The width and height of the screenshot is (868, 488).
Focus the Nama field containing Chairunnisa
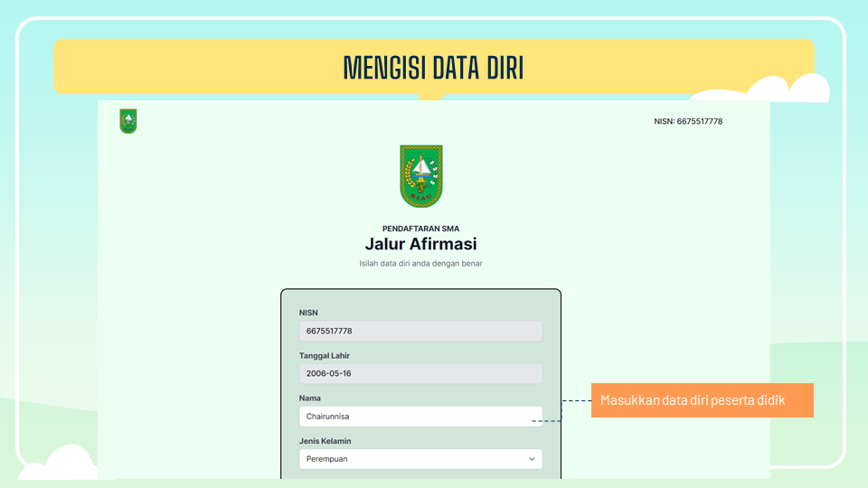tap(420, 417)
